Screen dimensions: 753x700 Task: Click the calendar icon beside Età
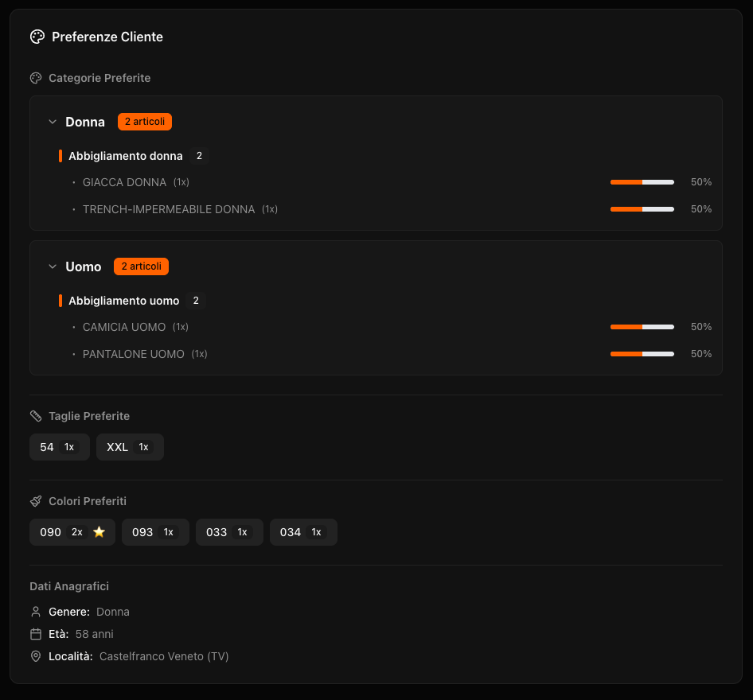click(x=35, y=634)
